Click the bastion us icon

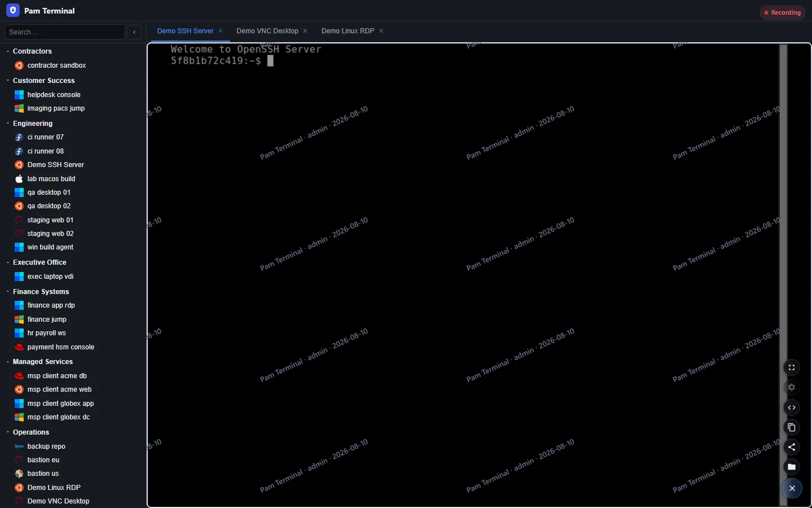pyautogui.click(x=19, y=474)
